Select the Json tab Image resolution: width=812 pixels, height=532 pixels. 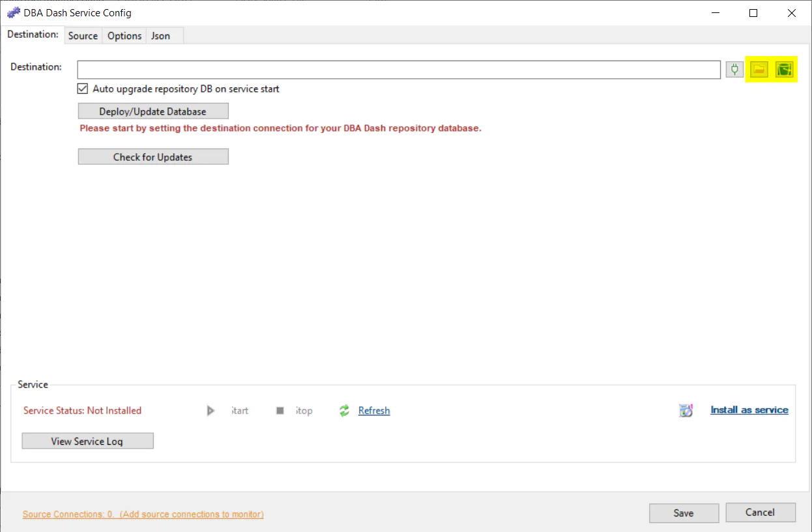[160, 36]
